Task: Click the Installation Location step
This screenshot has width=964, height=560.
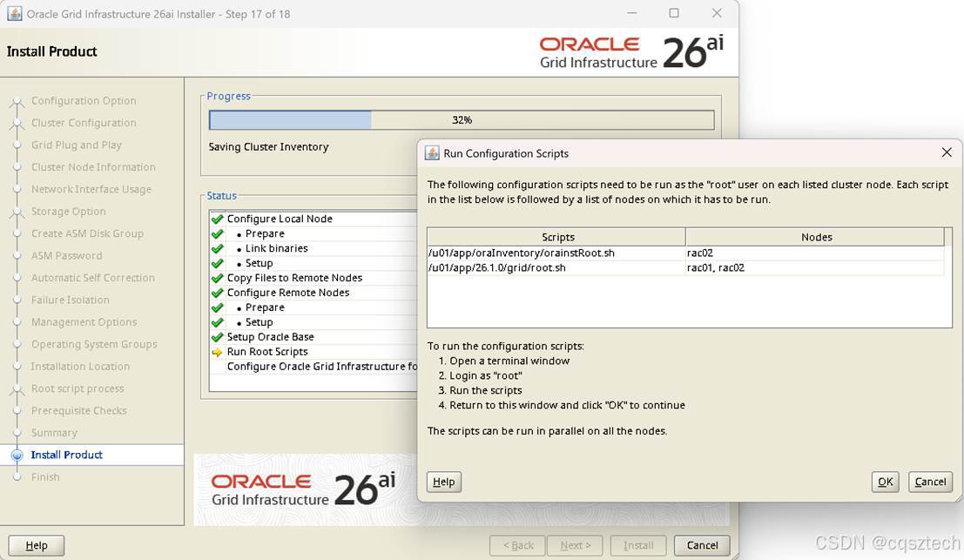Action: point(80,366)
